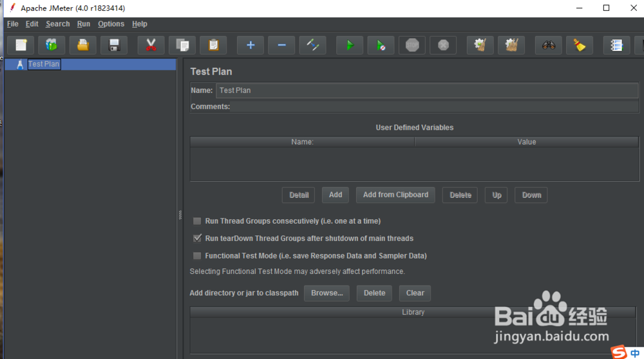
Task: Open the Function Helper list icon
Action: pyautogui.click(x=617, y=45)
